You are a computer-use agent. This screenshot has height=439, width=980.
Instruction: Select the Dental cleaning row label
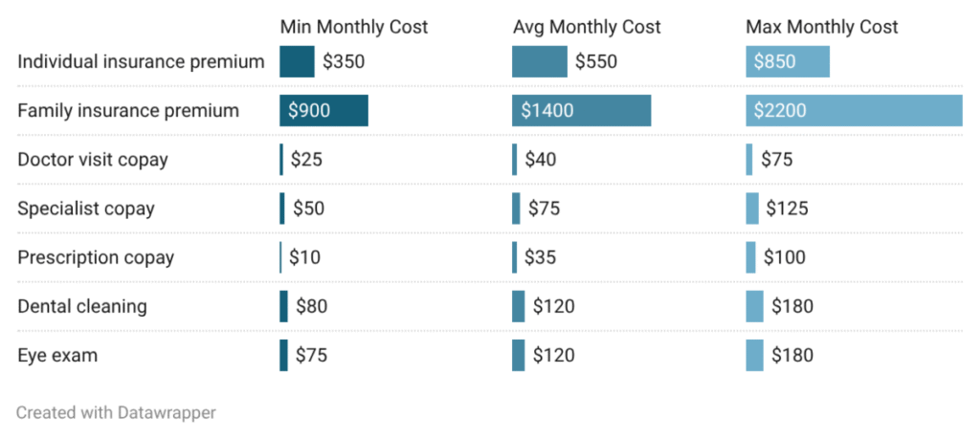82,307
